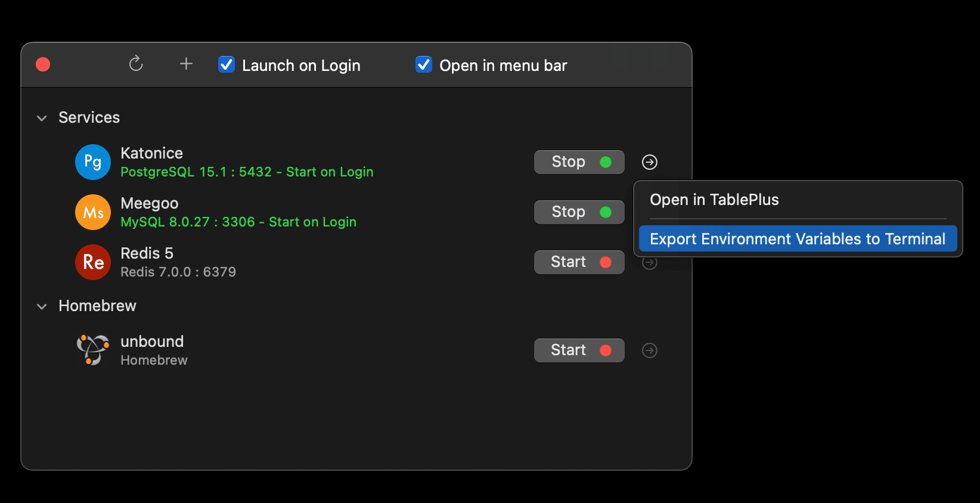The height and width of the screenshot is (503, 980).
Task: Open the arrow menu for Katonice
Action: click(650, 162)
